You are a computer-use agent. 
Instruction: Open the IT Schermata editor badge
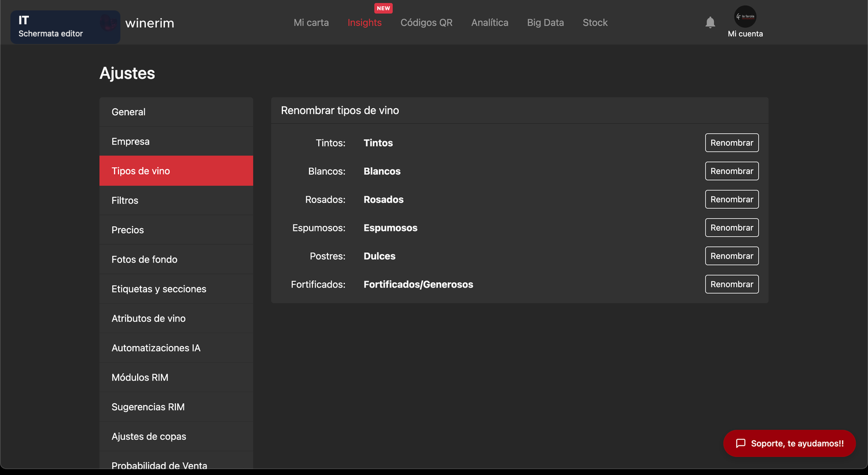[65, 27]
